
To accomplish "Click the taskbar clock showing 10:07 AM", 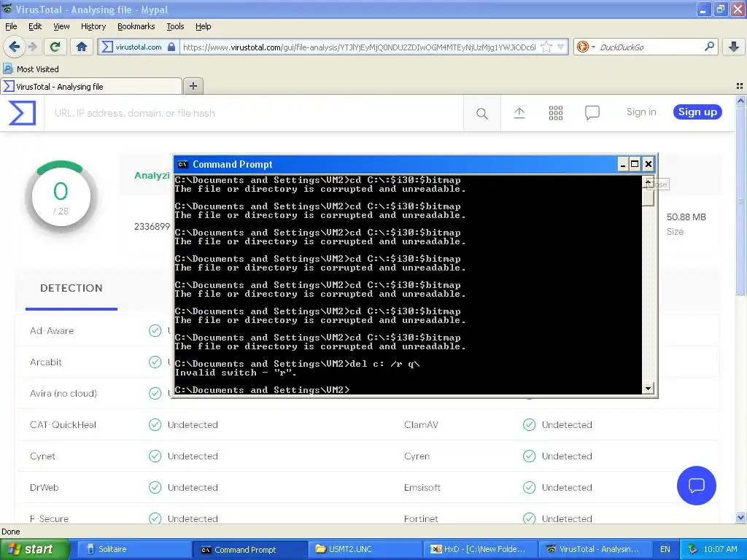I will tap(720, 549).
